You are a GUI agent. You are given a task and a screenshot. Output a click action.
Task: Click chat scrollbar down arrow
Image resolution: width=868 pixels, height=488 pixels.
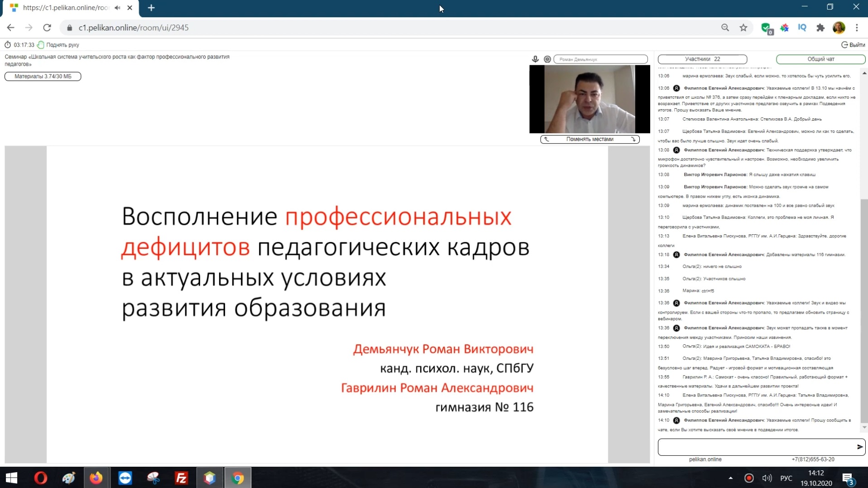coord(864,427)
